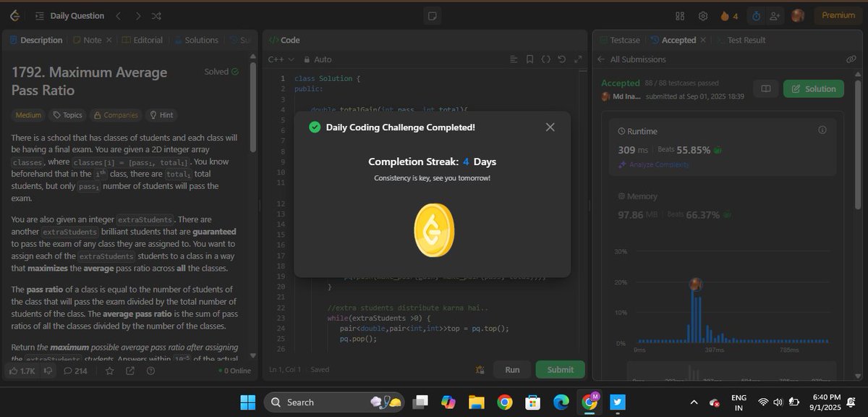Open the 214 comments
Screen dimensions: 868x417
pos(75,371)
